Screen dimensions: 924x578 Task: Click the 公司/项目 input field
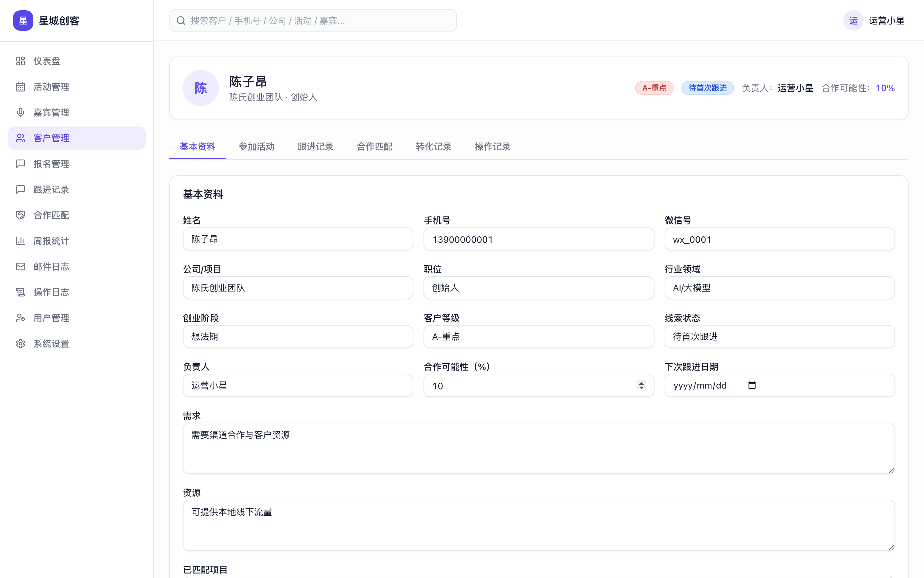point(298,288)
